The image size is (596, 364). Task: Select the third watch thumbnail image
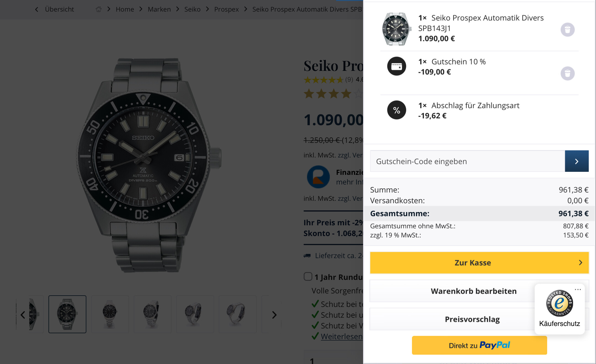[110, 314]
